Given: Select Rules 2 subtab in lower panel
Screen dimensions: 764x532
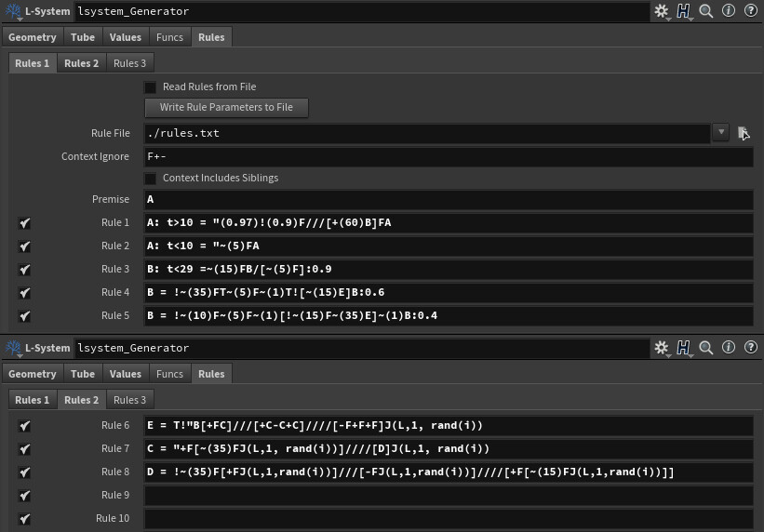Looking at the screenshot, I should pos(81,400).
